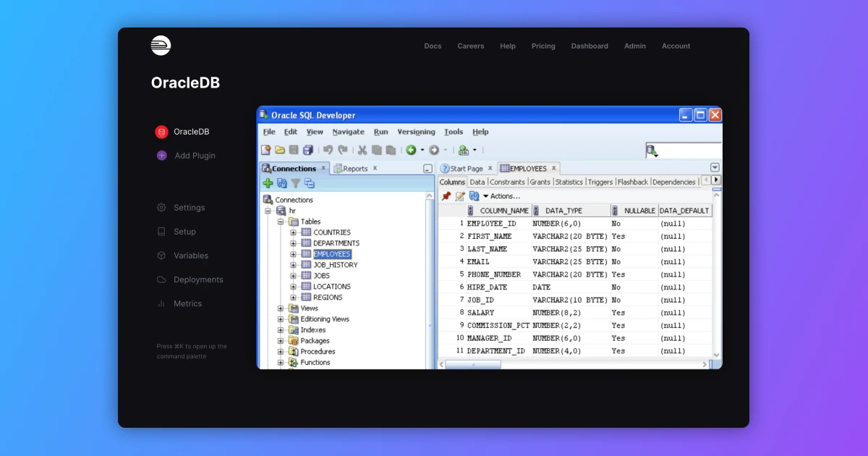
Task: Click the Redo arrow icon
Action: (x=343, y=150)
